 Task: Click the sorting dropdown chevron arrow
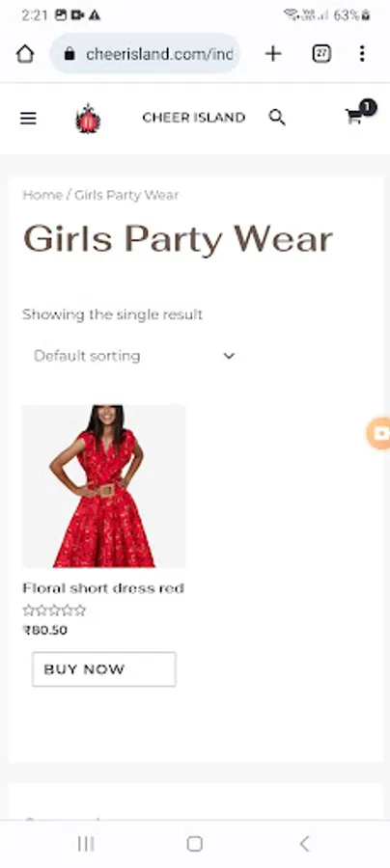pos(229,356)
